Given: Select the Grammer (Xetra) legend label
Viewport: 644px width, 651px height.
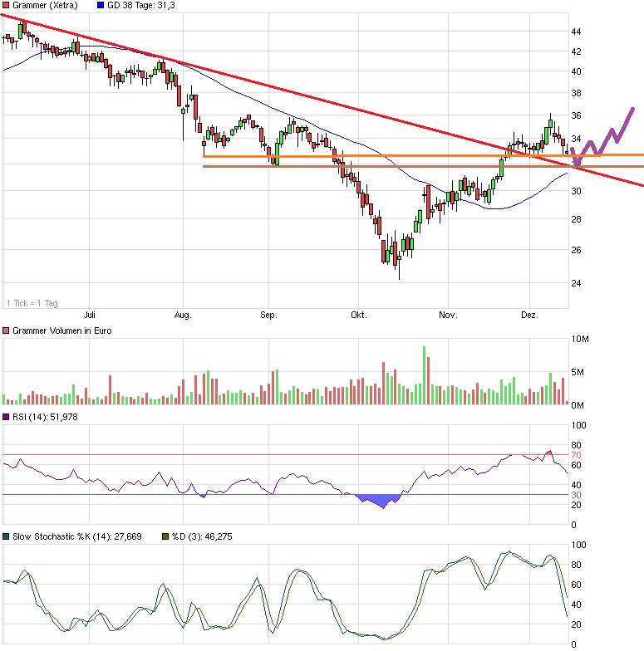Looking at the screenshot, I should pyautogui.click(x=45, y=6).
